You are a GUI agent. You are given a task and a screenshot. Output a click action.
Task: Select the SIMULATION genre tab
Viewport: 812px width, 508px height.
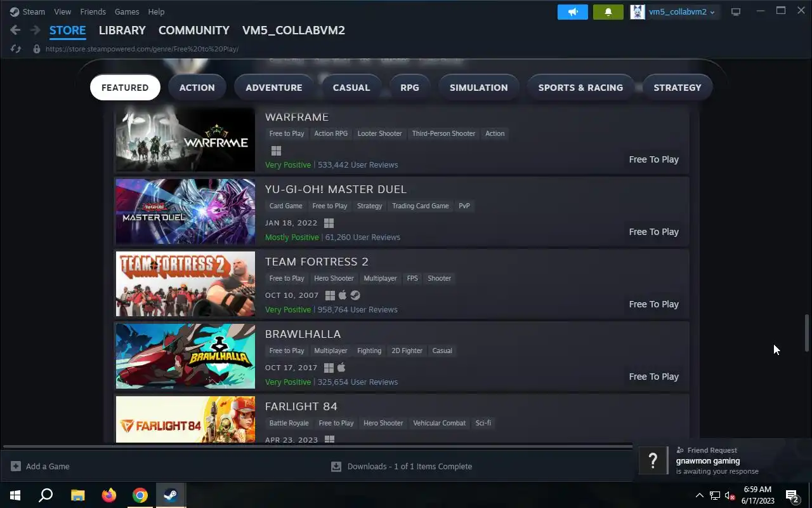coord(479,88)
